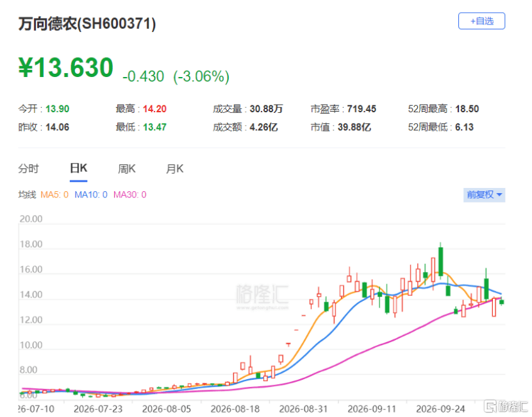532x417 pixels.
Task: Open the 月K monthly chart tab
Action: (174, 169)
